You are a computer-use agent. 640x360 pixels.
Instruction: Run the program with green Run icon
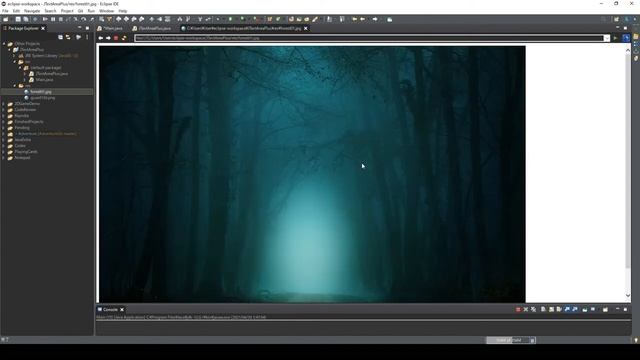pyautogui.click(x=242, y=19)
